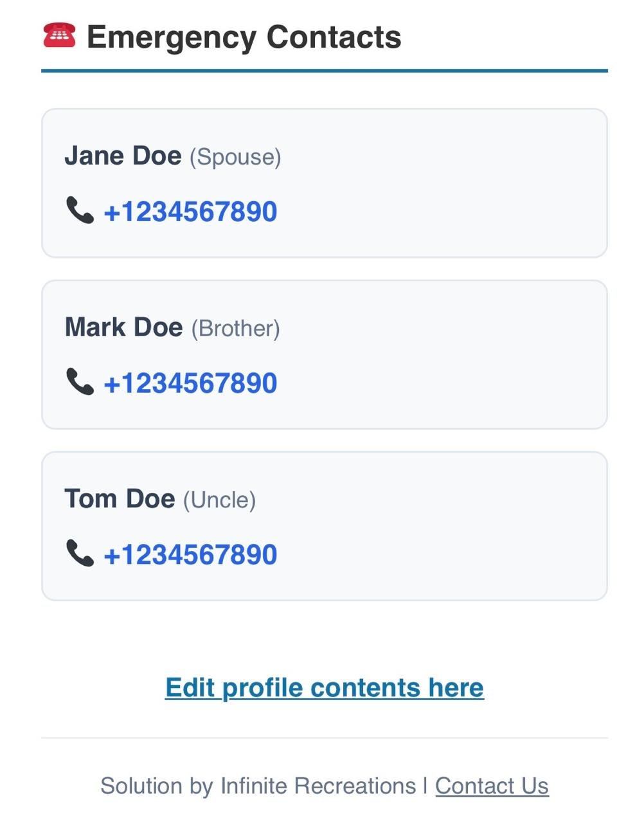644x823 pixels.
Task: Call Jane Doe's number +1234567890
Action: tap(190, 212)
